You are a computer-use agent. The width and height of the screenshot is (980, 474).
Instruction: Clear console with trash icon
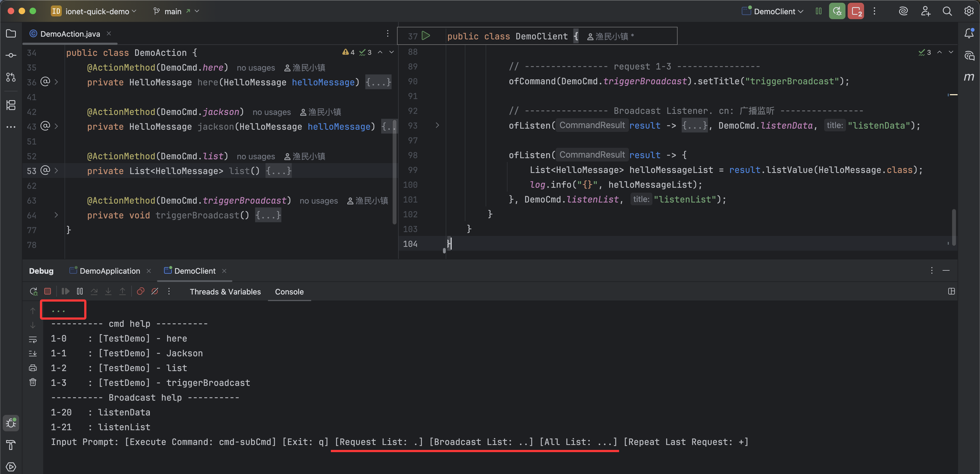tap(33, 382)
